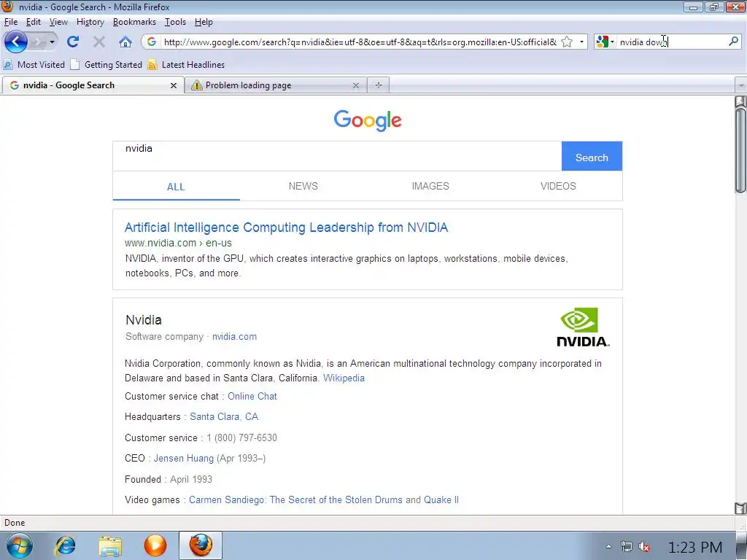Image resolution: width=747 pixels, height=560 pixels.
Task: Switch to nvidia - Google Search tab
Action: [x=93, y=85]
